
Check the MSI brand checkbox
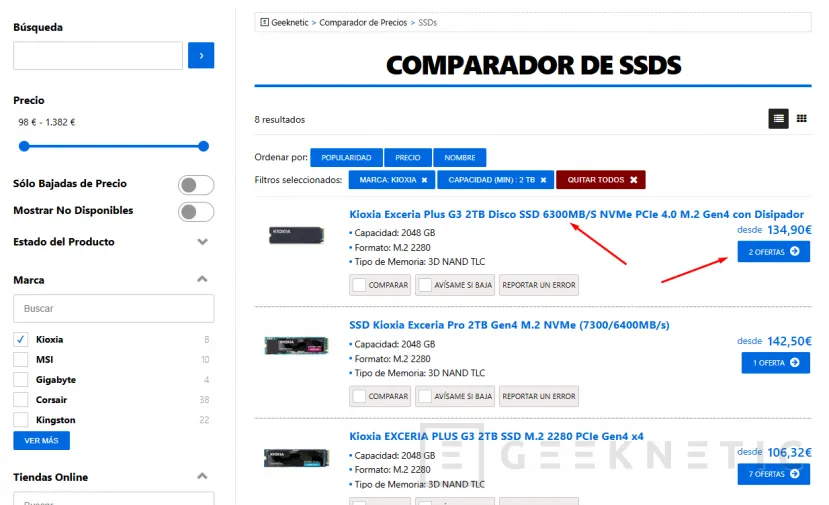pyautogui.click(x=21, y=360)
